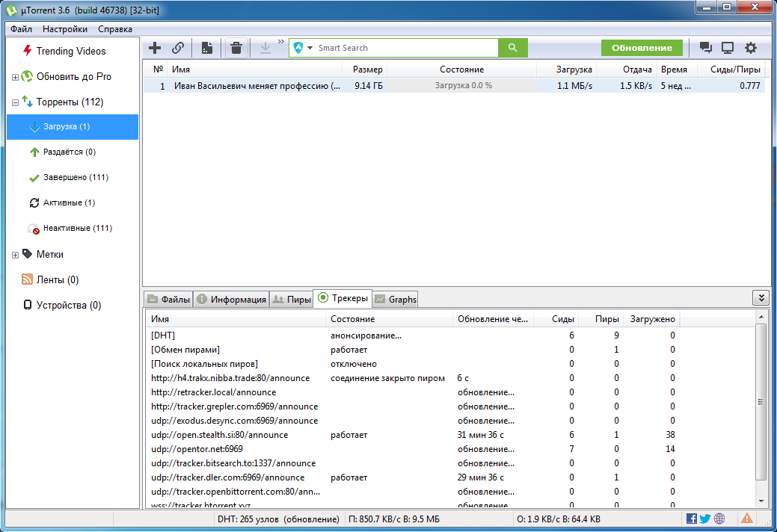Open the Файл menu
Viewport: 777px width, 532px height.
click(21, 28)
